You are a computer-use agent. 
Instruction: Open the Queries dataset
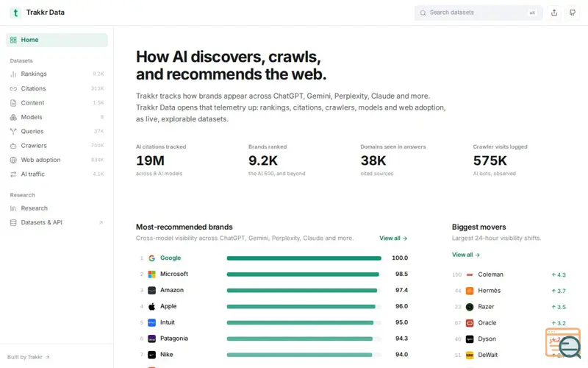tap(57, 132)
